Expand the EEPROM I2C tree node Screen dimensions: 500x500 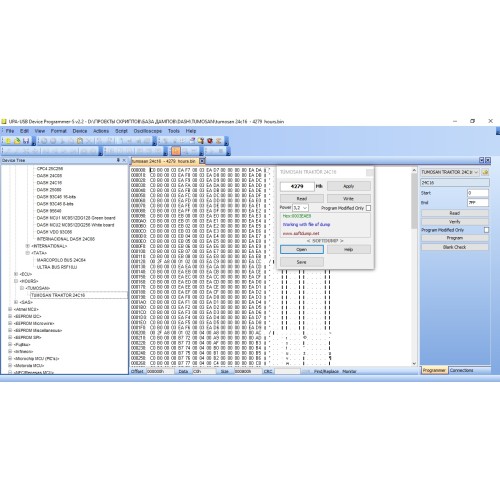pyautogui.click(x=10, y=316)
